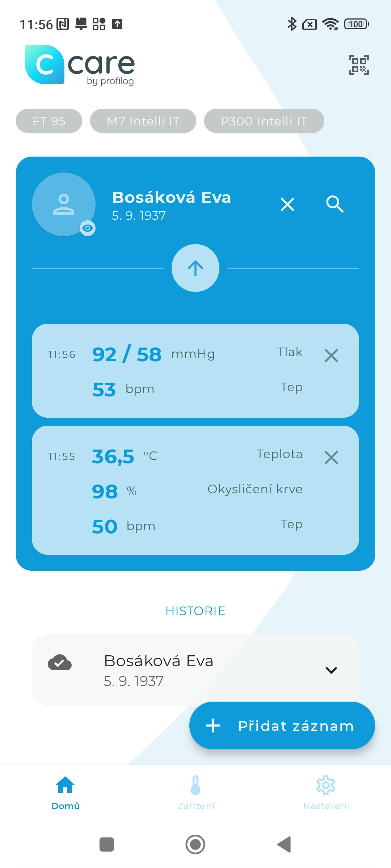Open the QR code scanner

[x=359, y=65]
